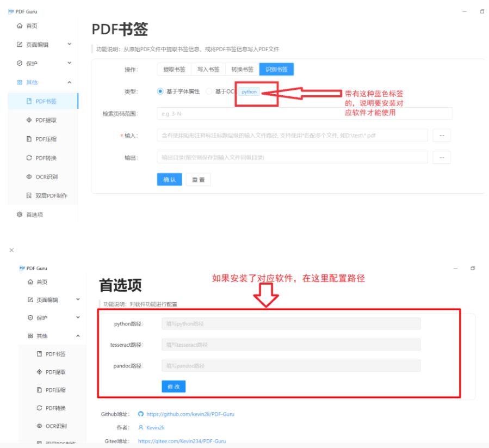Click the PDF提取 icon in top sidebar

(29, 120)
